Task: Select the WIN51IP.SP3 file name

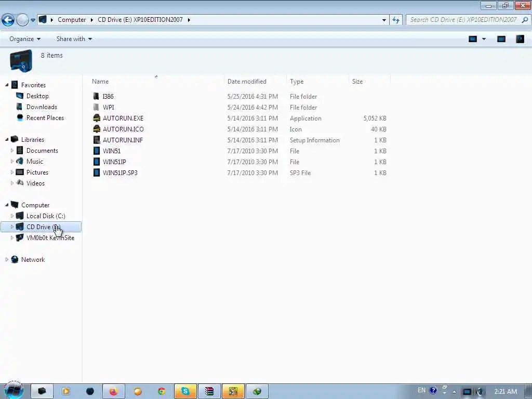Action: pyautogui.click(x=120, y=172)
